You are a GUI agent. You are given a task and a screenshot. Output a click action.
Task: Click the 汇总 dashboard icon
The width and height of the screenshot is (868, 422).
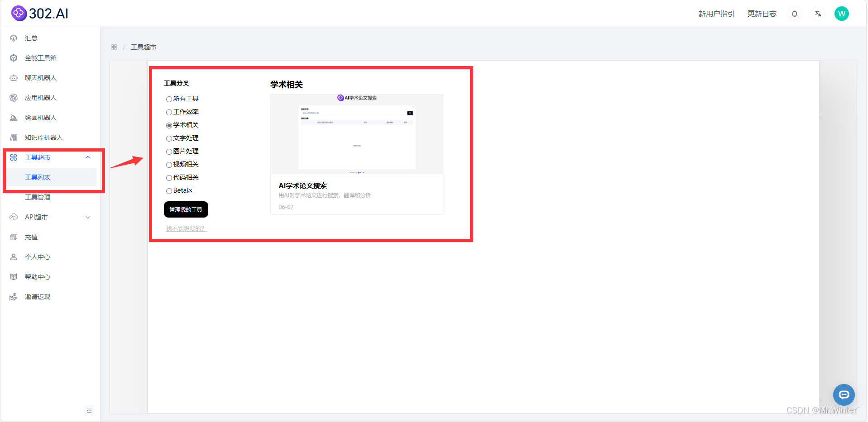click(14, 38)
